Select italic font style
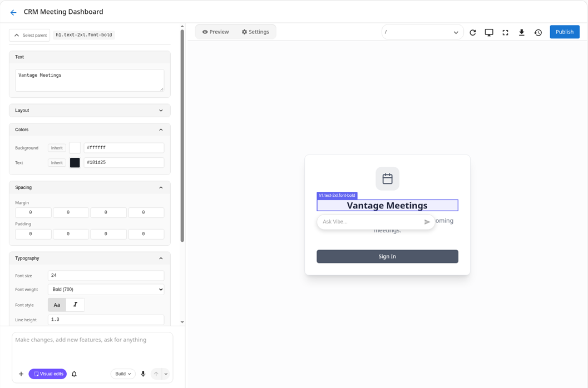 coord(75,305)
